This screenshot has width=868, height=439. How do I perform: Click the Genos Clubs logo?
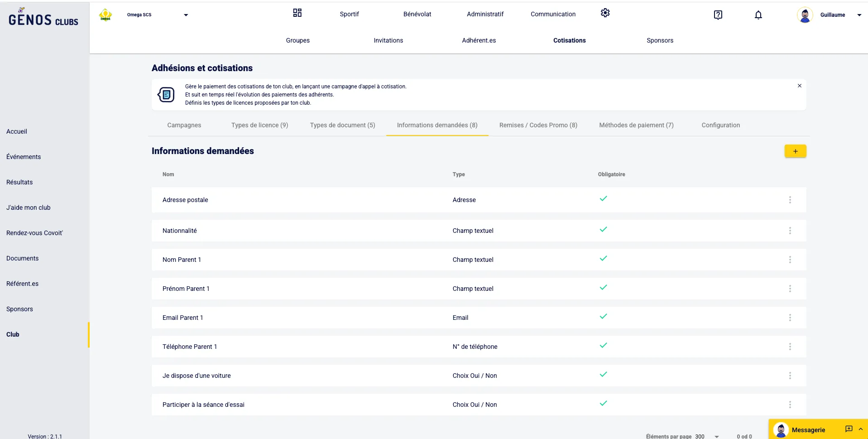point(43,18)
